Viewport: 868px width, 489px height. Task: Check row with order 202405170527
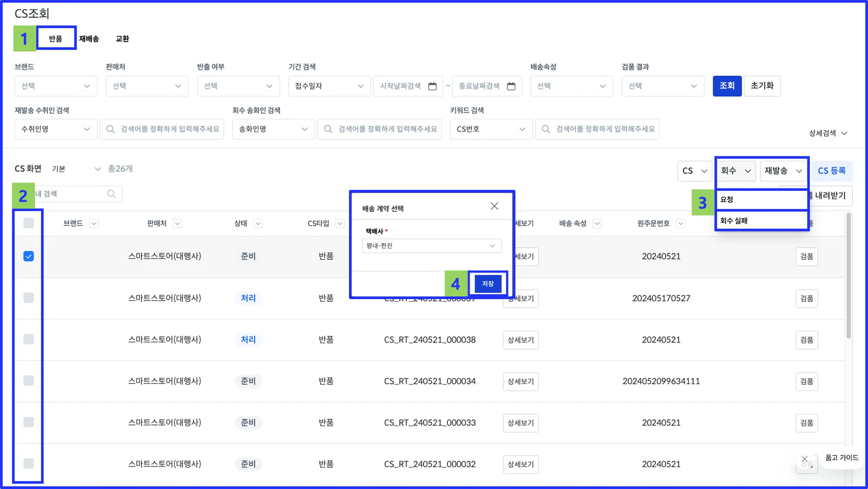point(29,298)
